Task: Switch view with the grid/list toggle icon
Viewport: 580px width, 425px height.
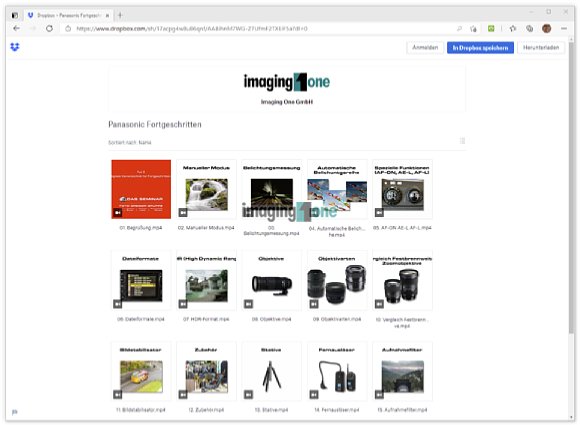Action: (462, 141)
